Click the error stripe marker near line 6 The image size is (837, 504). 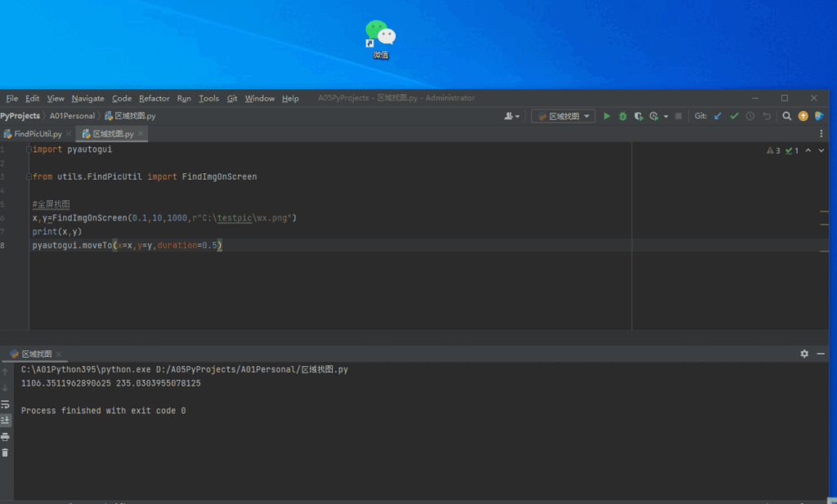[x=824, y=212]
